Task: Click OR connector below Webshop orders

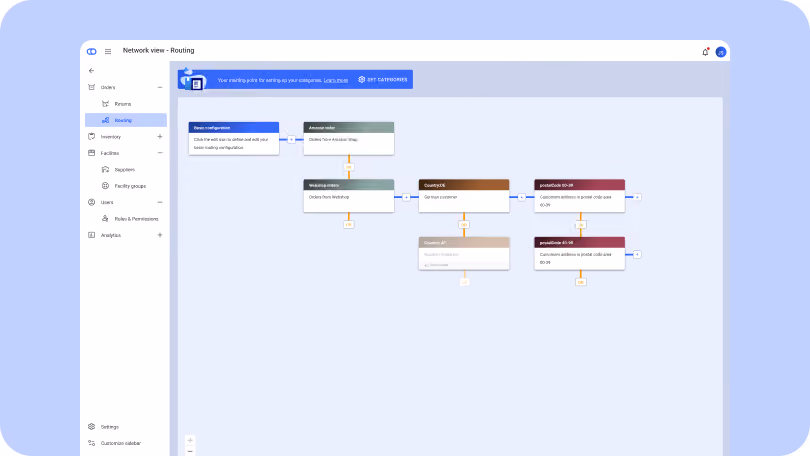Action: [349, 225]
